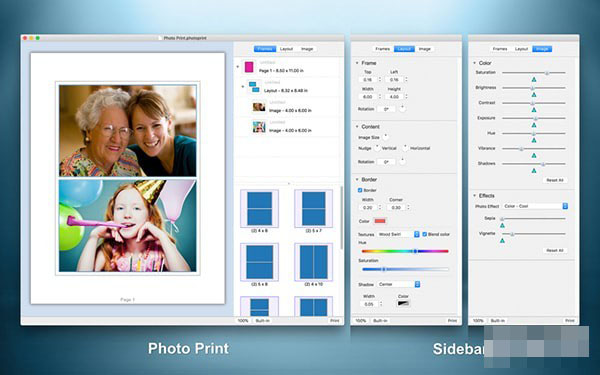This screenshot has width=600, height=375.
Task: Select the magenta Page 1 icon in Frames list
Action: [249, 67]
